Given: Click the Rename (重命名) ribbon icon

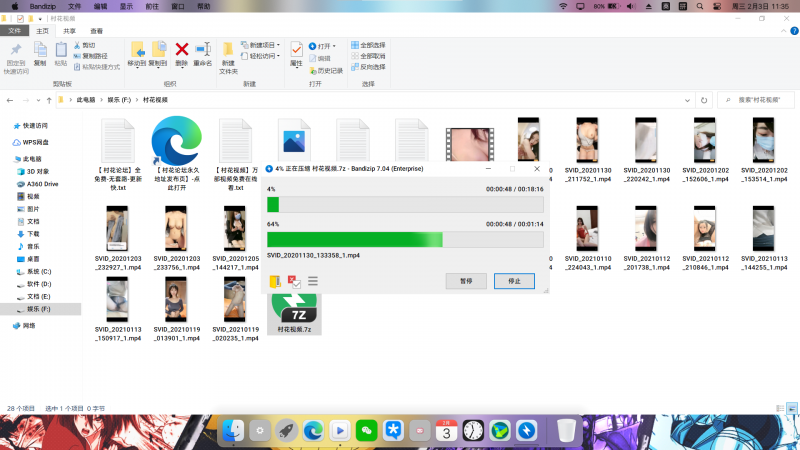Looking at the screenshot, I should [203, 52].
